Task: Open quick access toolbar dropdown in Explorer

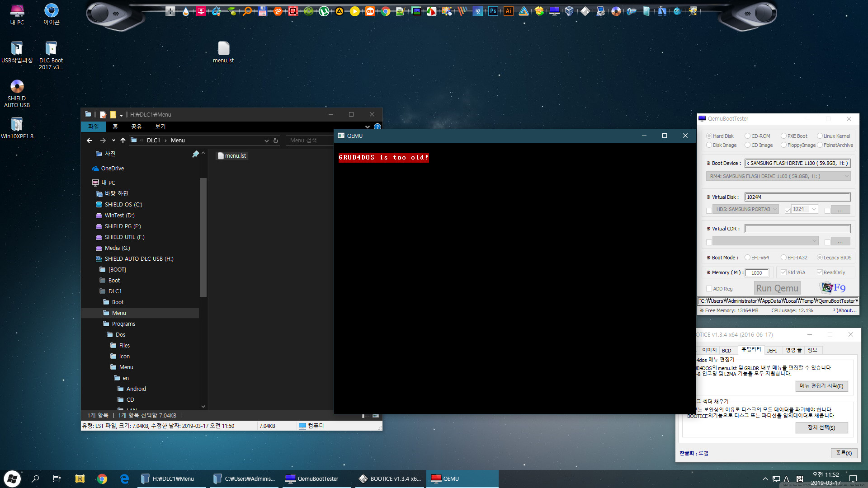Action: click(121, 115)
